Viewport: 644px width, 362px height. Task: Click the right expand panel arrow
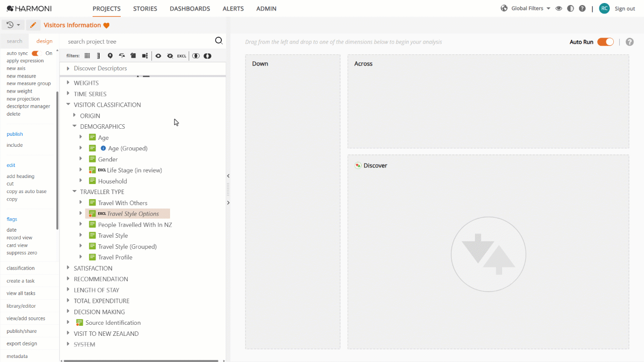coord(228,203)
